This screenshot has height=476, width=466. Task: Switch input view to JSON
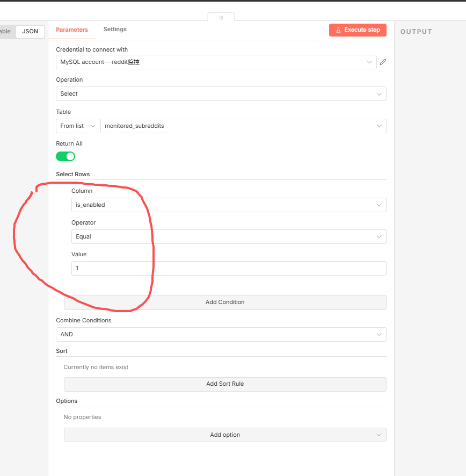click(x=30, y=32)
